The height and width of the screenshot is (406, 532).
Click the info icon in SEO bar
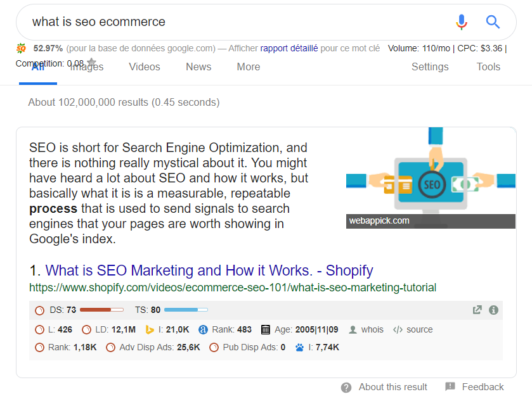(493, 310)
